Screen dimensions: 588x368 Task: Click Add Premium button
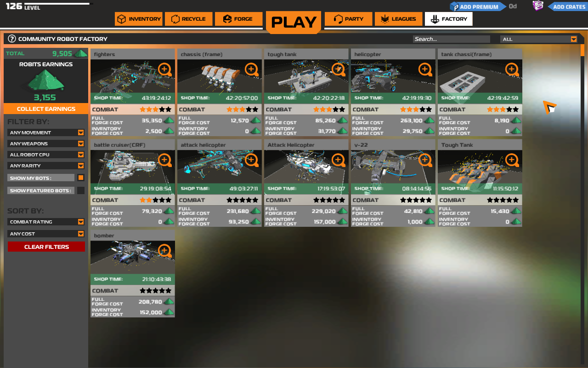478,6
